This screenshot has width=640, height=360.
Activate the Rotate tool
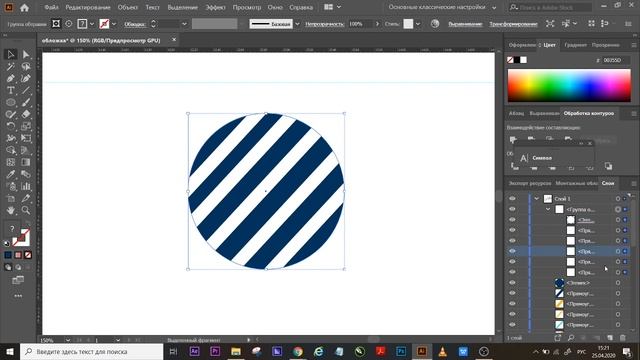coord(11,126)
